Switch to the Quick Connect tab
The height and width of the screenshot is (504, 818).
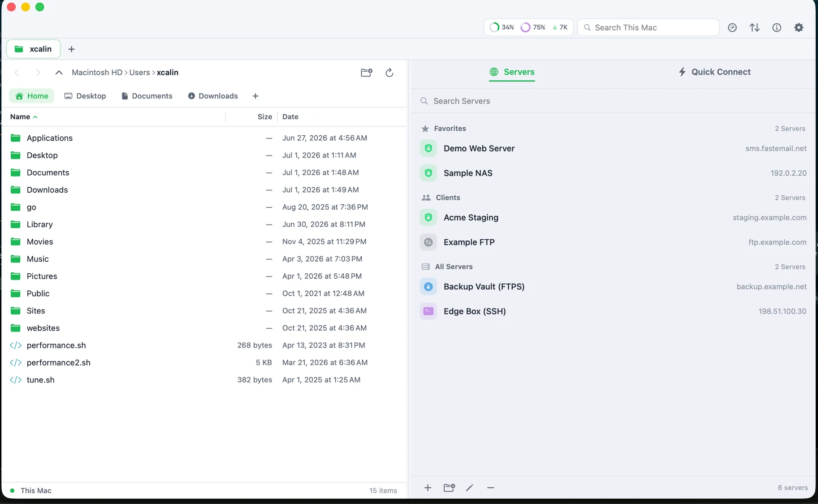coord(714,72)
